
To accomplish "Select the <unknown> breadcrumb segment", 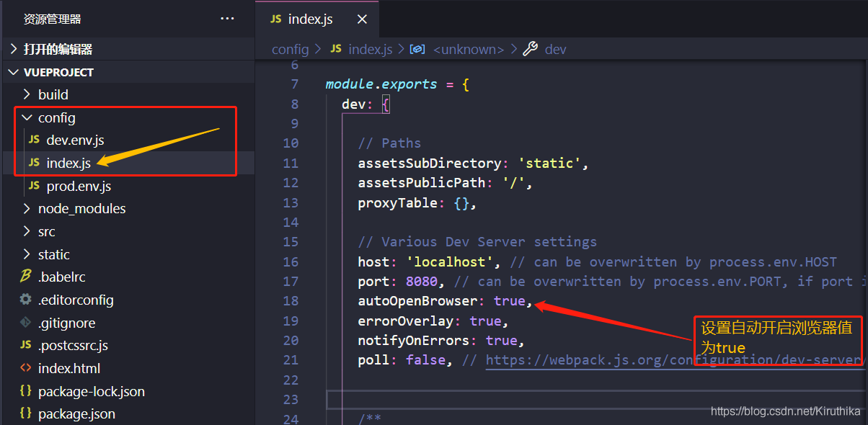I will (469, 49).
